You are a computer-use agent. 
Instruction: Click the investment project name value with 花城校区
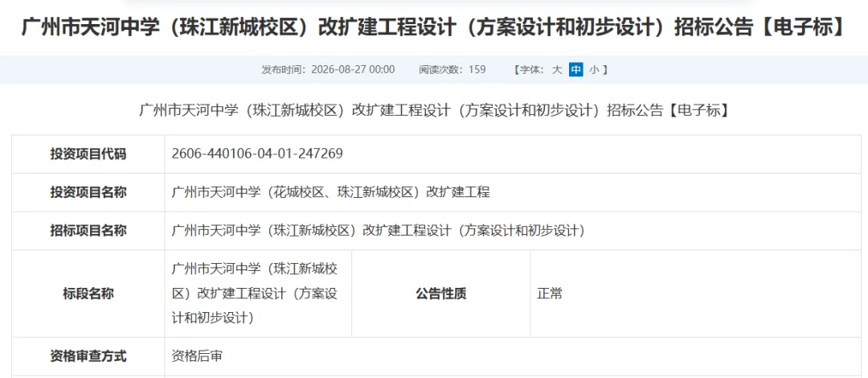click(331, 192)
